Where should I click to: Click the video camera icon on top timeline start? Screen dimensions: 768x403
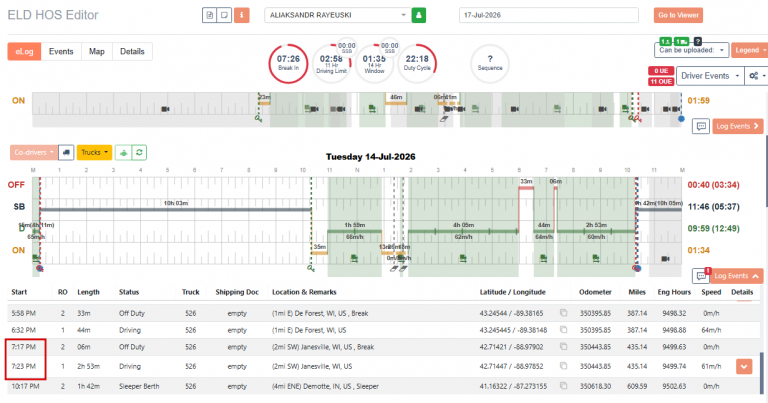coord(165,109)
